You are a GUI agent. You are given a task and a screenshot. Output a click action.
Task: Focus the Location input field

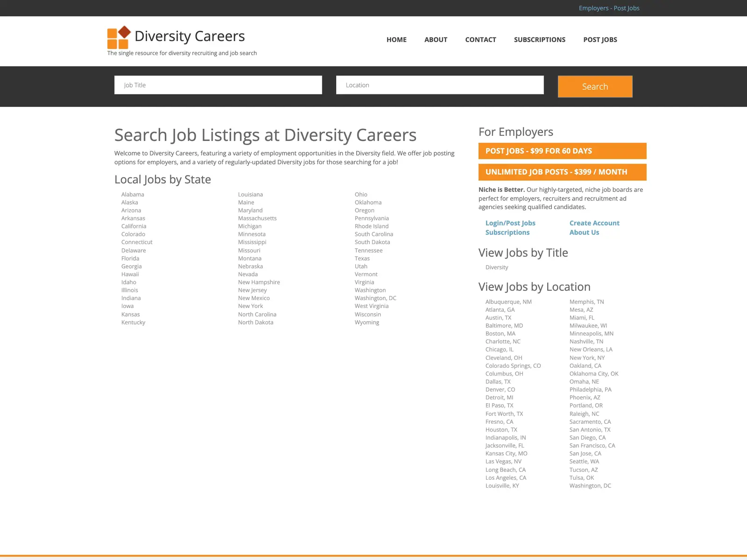[x=440, y=85]
